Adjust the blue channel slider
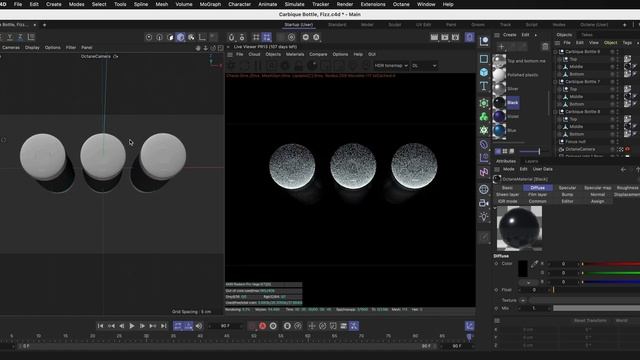This screenshot has height=360, width=640. (611, 282)
